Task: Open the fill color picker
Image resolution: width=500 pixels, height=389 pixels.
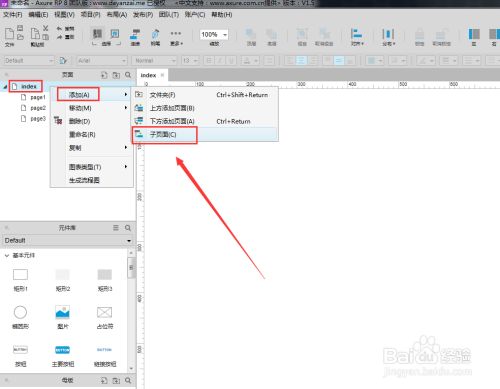Action: click(x=374, y=60)
